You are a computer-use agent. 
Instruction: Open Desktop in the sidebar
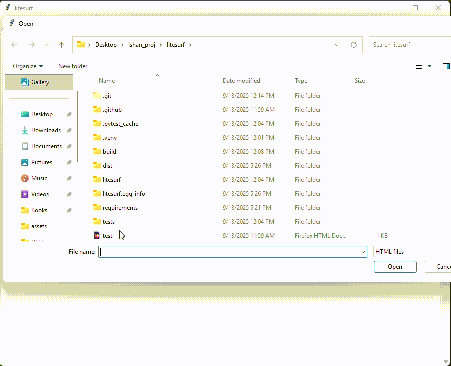[42, 114]
